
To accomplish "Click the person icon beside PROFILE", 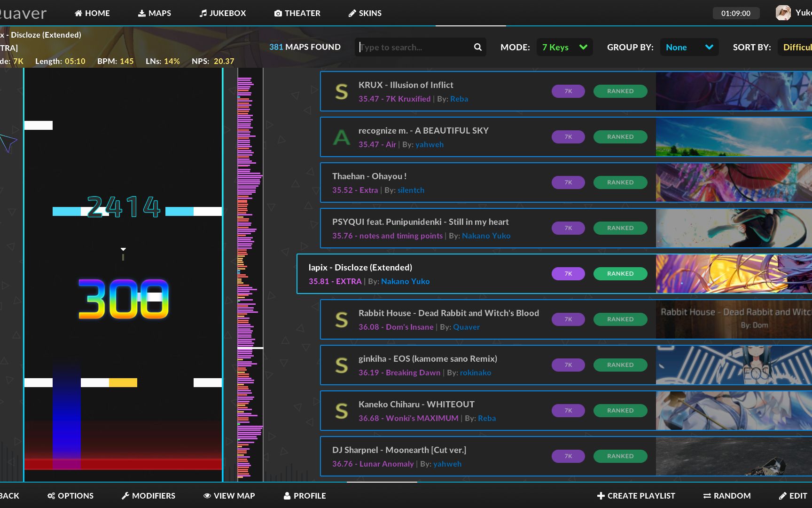I will pyautogui.click(x=287, y=496).
